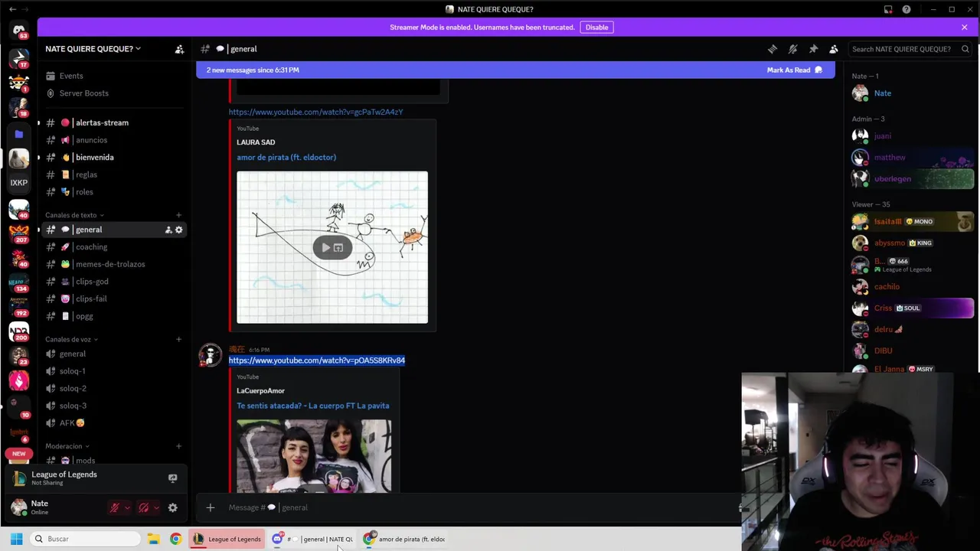Add channel to Canales de voz

coord(178,339)
